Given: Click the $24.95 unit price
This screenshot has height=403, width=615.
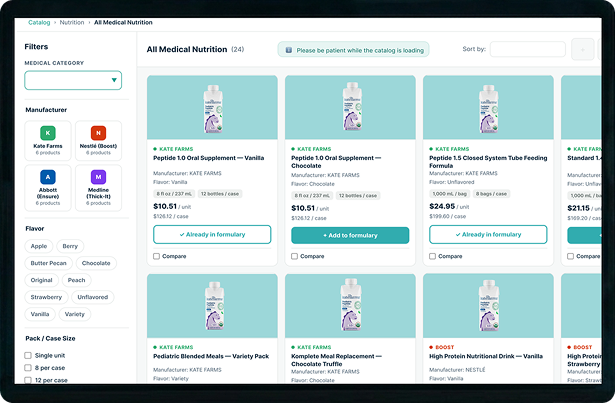Looking at the screenshot, I should [x=442, y=206].
